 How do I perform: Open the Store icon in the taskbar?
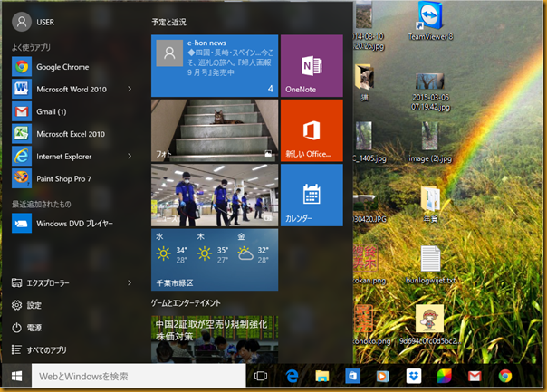[x=352, y=376]
